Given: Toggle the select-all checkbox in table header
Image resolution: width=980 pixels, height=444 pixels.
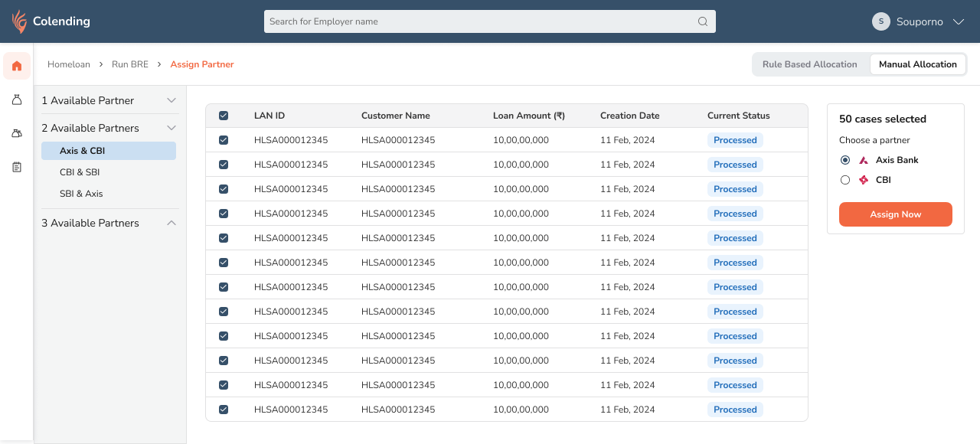Looking at the screenshot, I should 224,116.
